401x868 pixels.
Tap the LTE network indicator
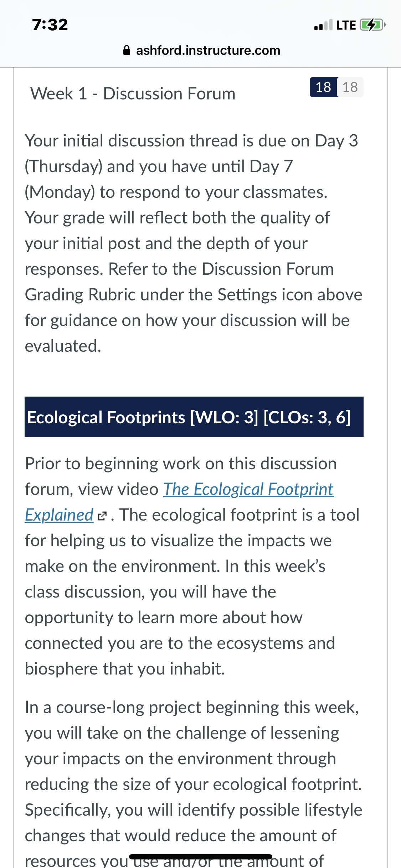[x=346, y=25]
